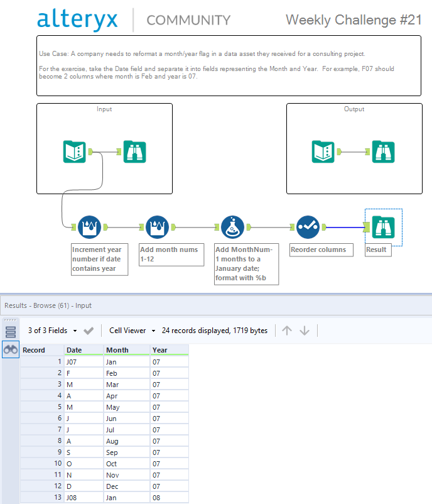
Task: Select the Formula tool with flask icon
Action: [232, 227]
